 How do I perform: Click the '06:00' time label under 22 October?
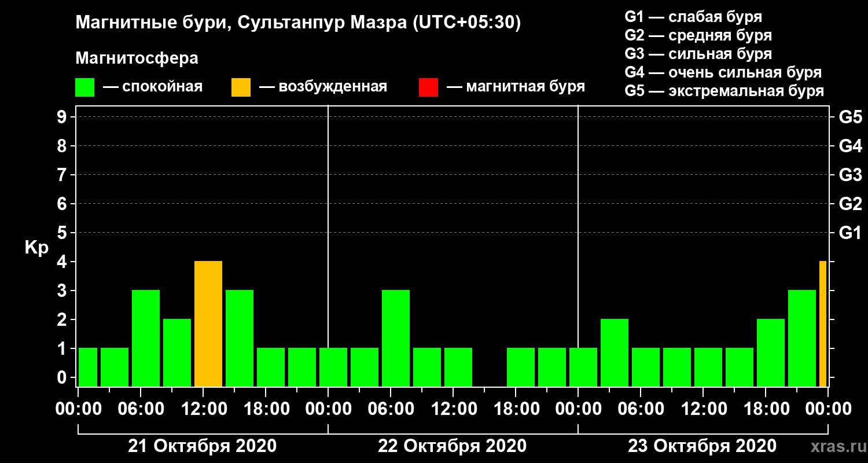391,409
